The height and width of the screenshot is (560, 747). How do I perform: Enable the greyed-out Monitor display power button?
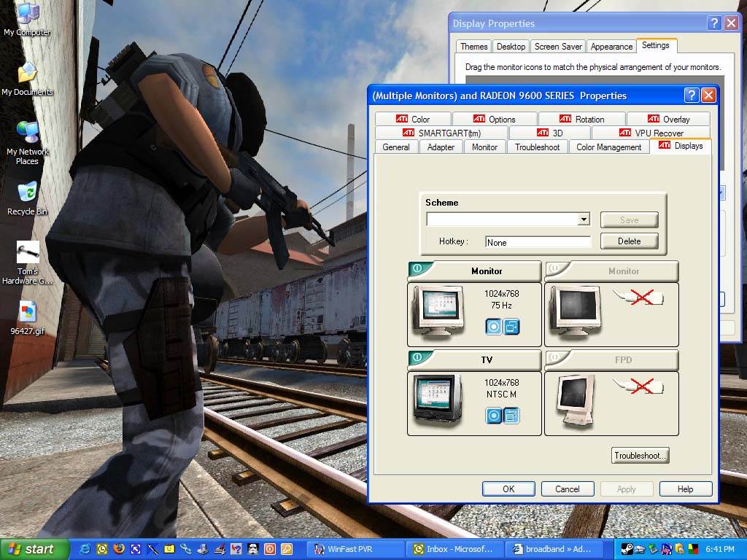pos(554,268)
